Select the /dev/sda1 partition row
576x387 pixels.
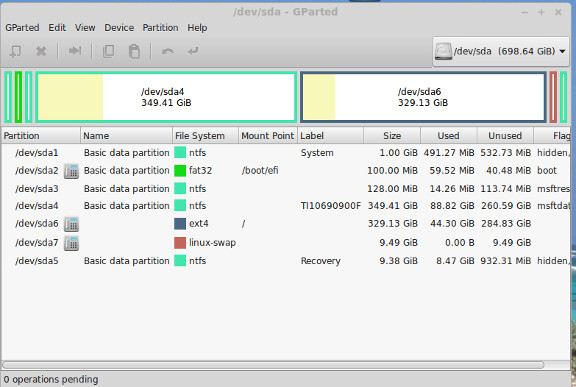click(x=286, y=153)
